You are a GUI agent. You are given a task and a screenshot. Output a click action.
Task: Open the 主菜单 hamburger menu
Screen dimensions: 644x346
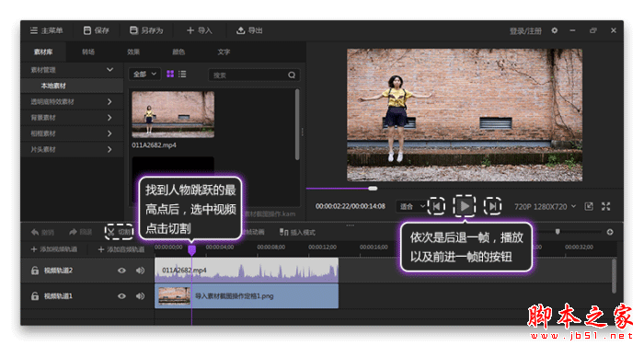pos(46,30)
